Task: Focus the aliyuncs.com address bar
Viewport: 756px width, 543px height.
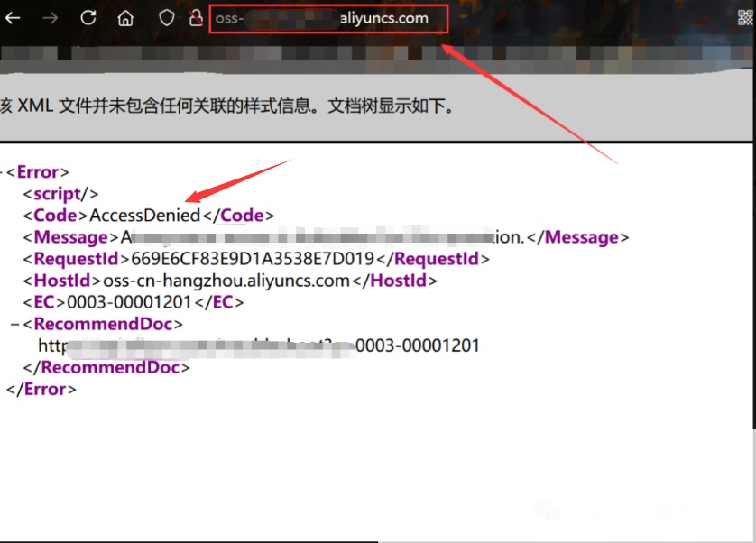Action: pos(328,19)
